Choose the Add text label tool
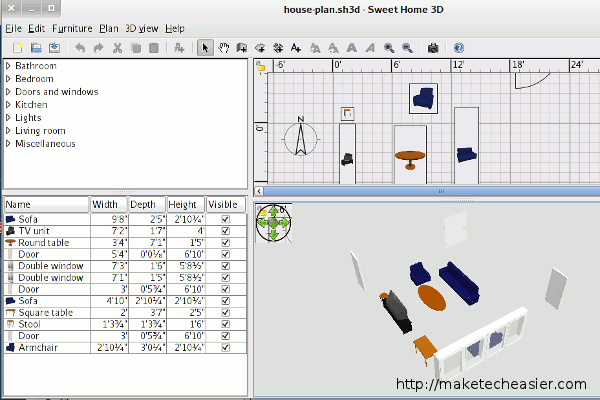600x400 pixels. tap(296, 48)
